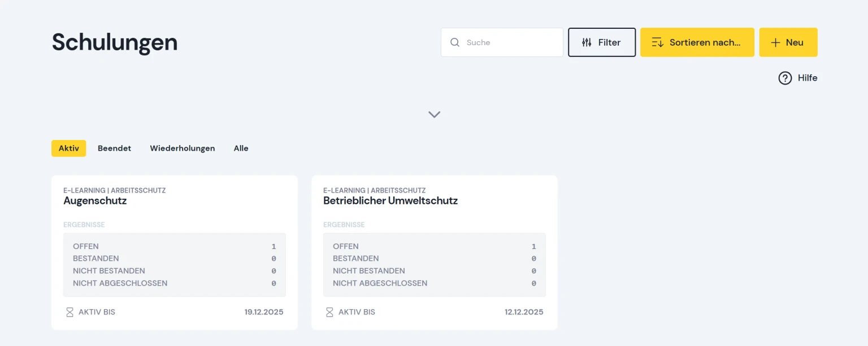Select the Aktiv tab

coord(68,148)
